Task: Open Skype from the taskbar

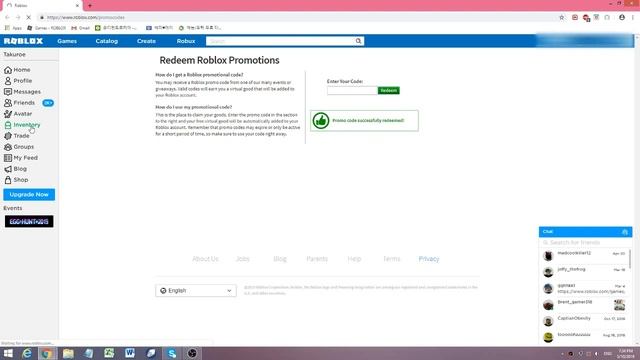Action: pos(172,353)
